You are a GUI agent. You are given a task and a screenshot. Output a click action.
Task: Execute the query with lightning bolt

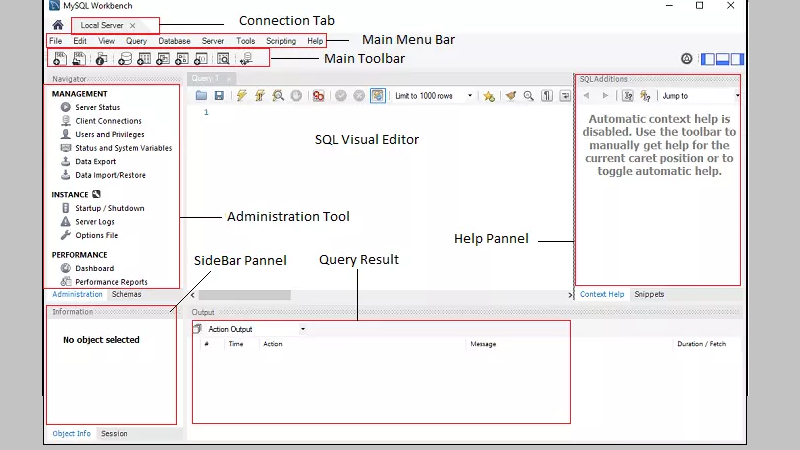click(242, 95)
